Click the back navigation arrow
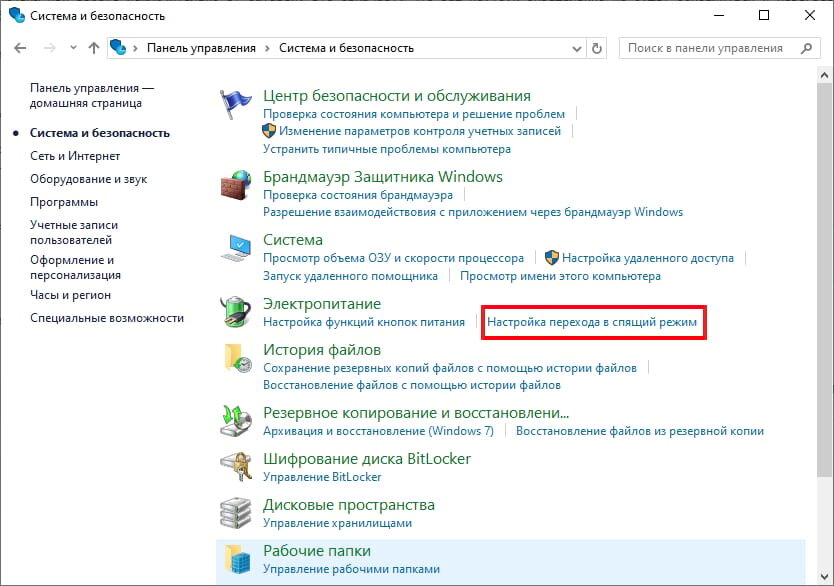834x586 pixels. 20,47
